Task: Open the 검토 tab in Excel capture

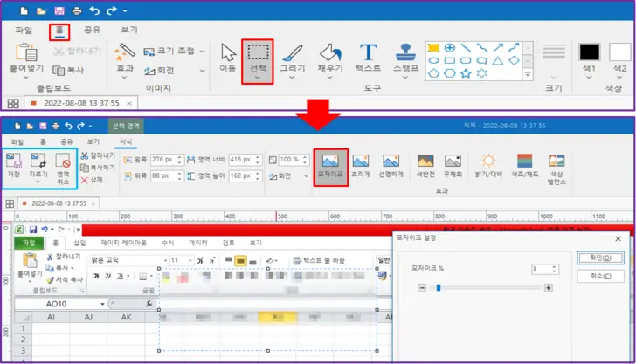Action: [228, 243]
